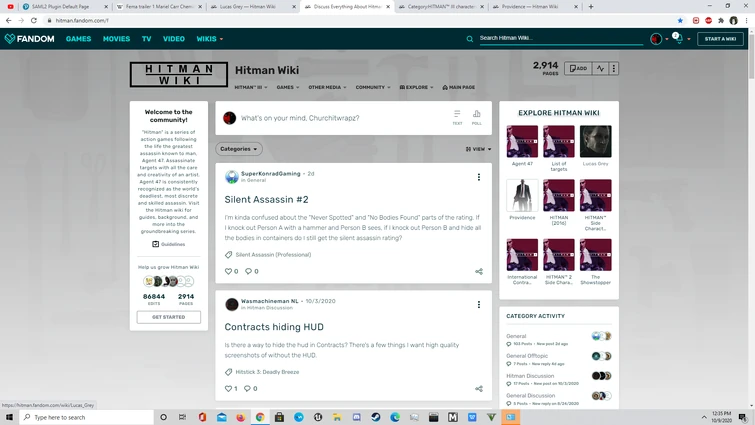The image size is (755, 425).
Task: Launch Steam from the taskbar
Action: coord(376,417)
